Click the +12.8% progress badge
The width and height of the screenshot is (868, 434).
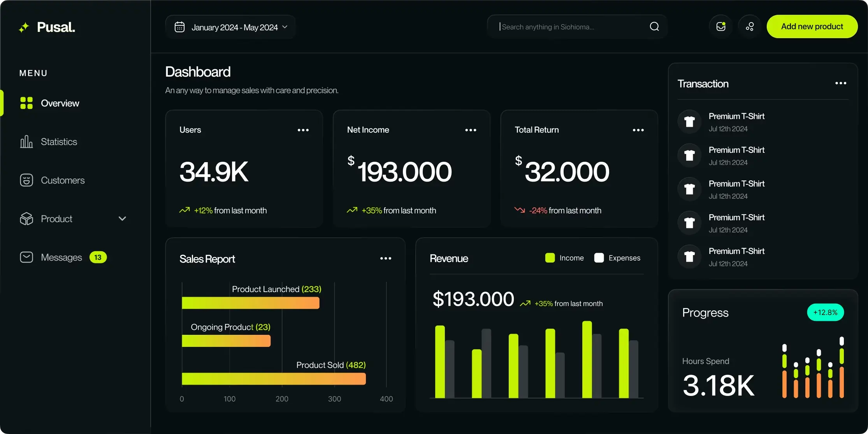[825, 312]
